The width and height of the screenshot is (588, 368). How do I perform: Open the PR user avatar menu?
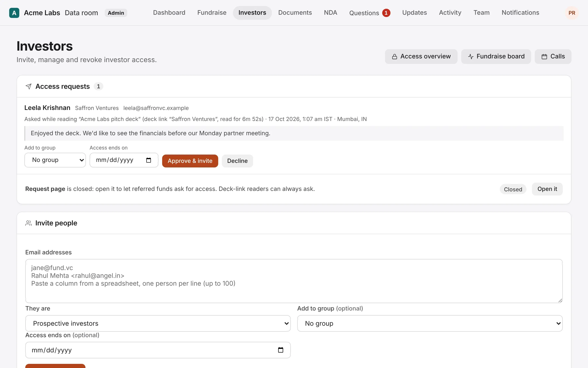click(x=572, y=13)
